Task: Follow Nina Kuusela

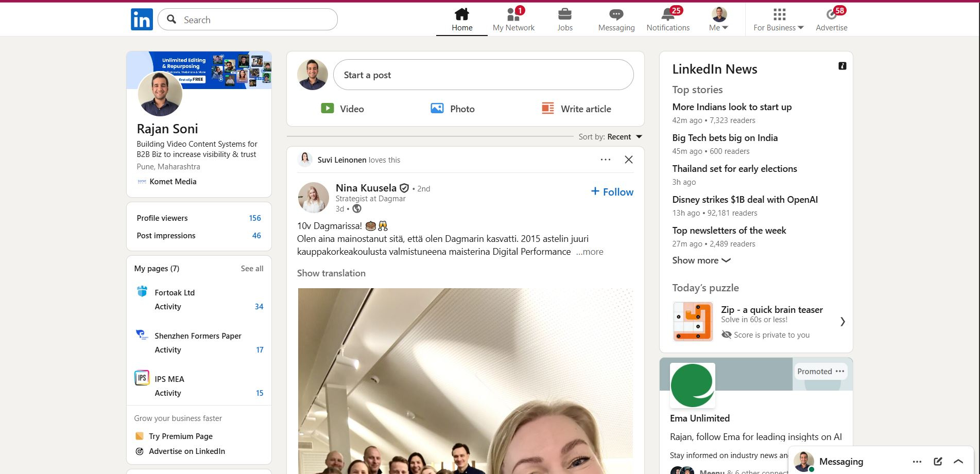Action: [x=612, y=192]
